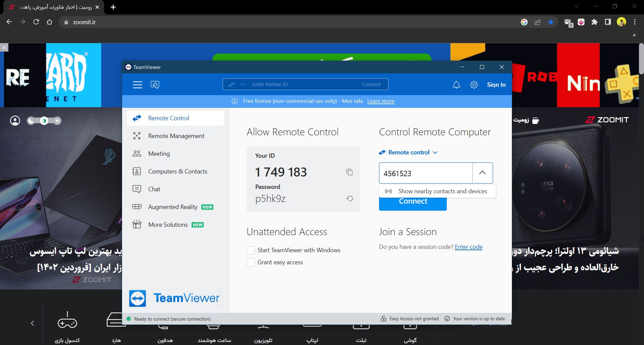The image size is (644, 345).
Task: Click the feedback comment icon in TeamViewer header
Action: point(155,85)
